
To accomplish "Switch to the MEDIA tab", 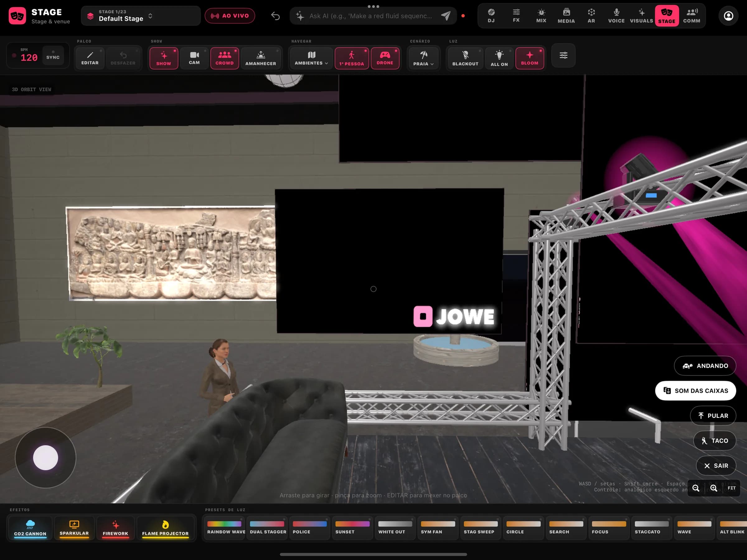I will point(566,16).
